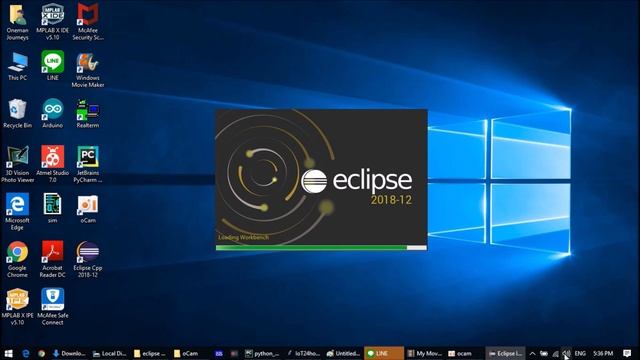Switch to the Local Disk taskbar window

[109, 353]
